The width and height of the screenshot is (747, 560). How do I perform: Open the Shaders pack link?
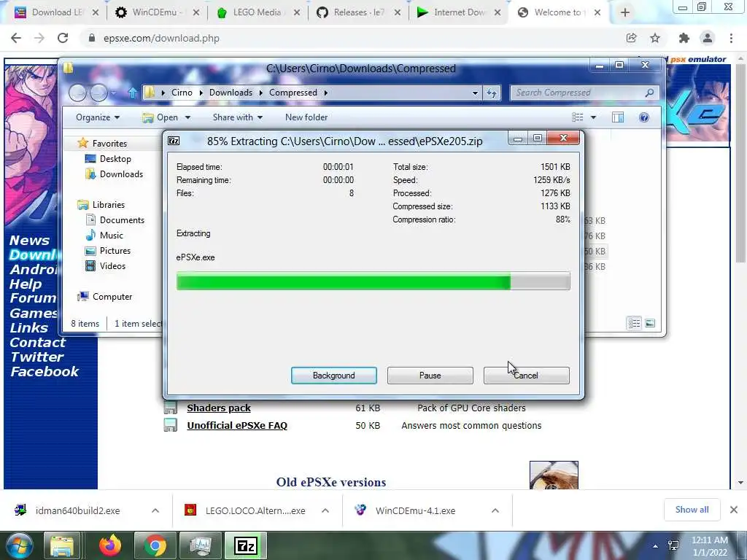click(x=219, y=408)
